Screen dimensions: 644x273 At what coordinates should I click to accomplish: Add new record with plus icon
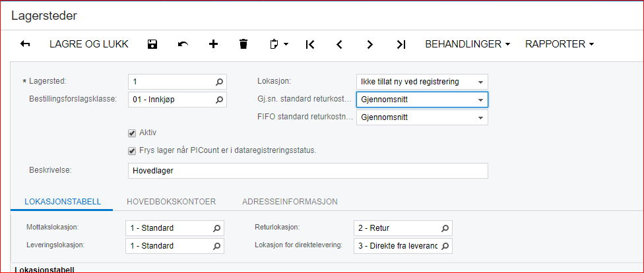click(x=213, y=44)
